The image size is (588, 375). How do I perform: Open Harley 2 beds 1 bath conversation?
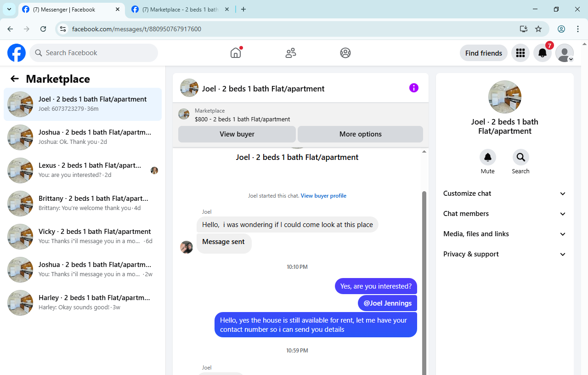coord(83,303)
